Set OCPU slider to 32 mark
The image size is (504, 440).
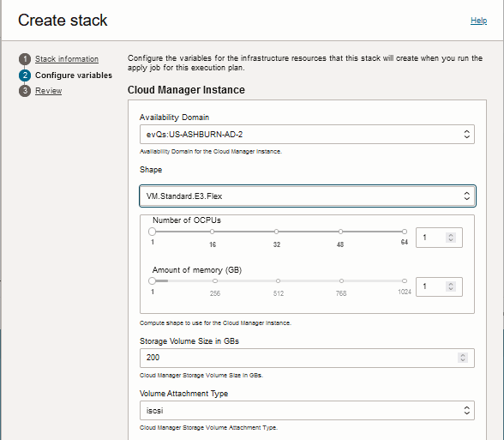(x=276, y=232)
